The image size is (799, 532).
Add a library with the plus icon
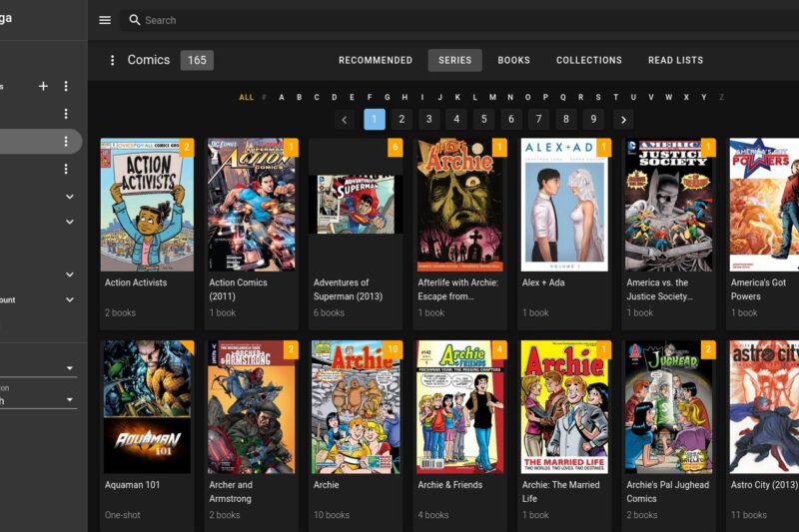coord(43,86)
